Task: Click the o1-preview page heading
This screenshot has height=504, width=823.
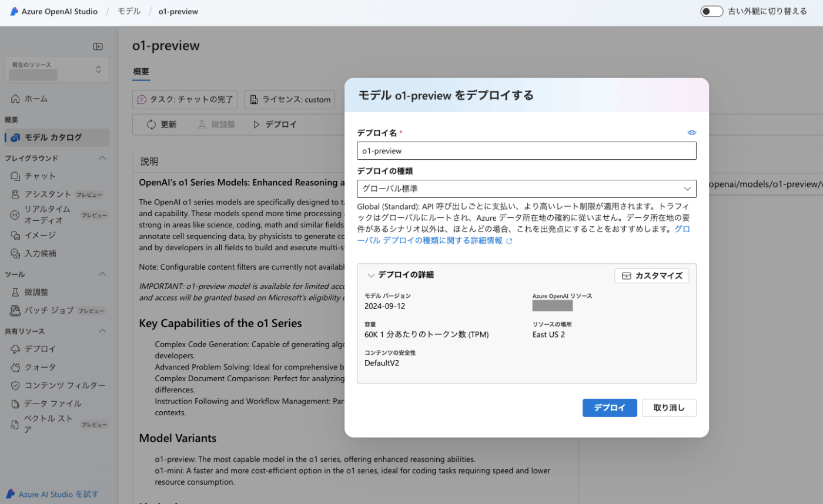Action: click(x=166, y=46)
